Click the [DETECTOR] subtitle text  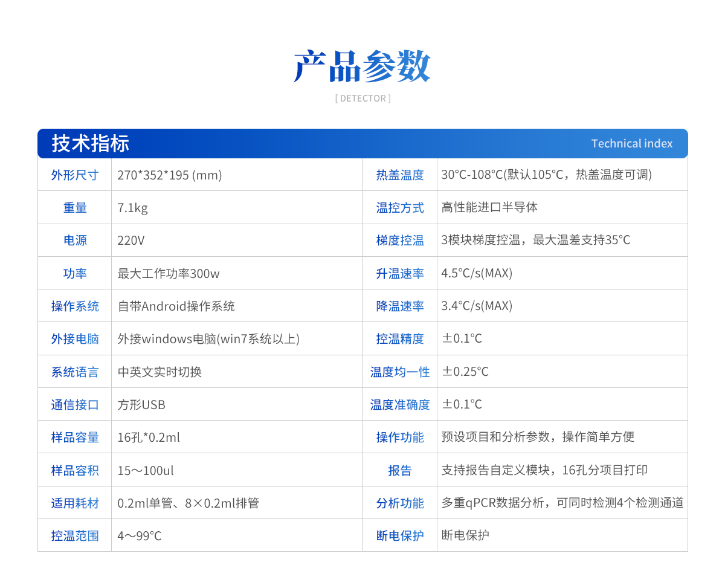[x=362, y=99]
